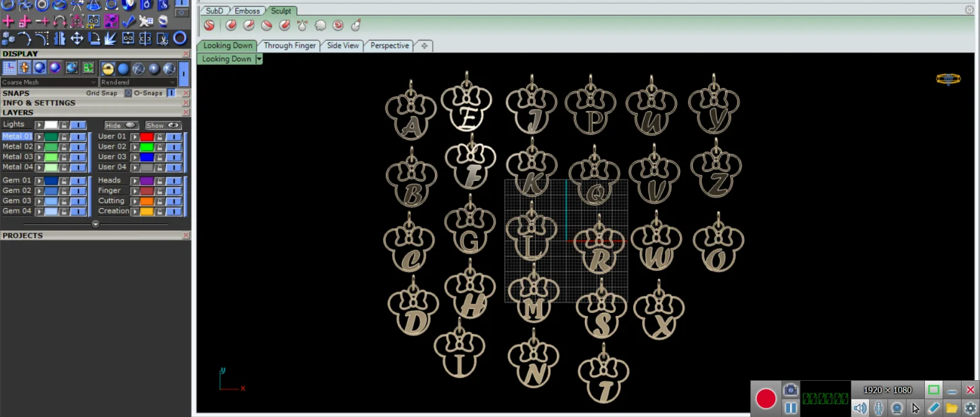
Task: Open the Perspective view tab
Action: pyautogui.click(x=390, y=45)
